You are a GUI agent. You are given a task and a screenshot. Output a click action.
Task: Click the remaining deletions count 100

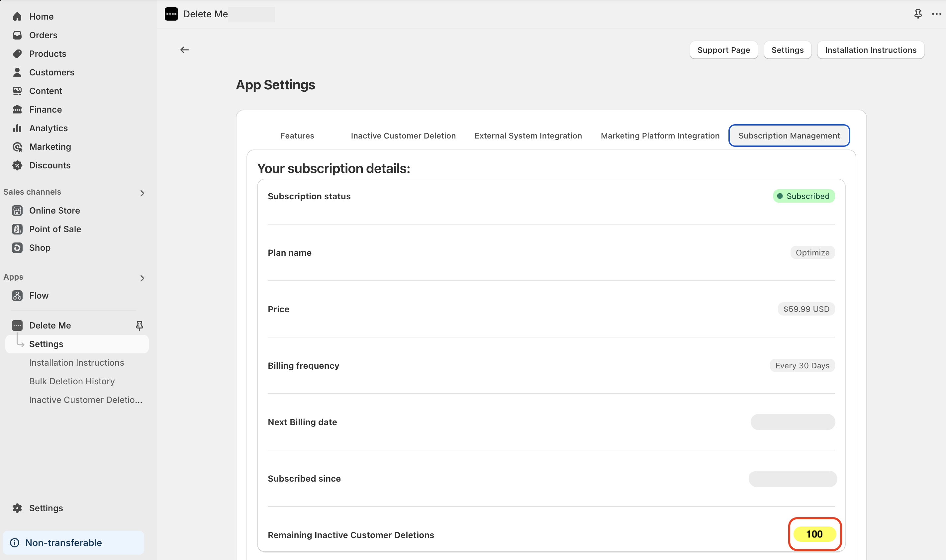click(x=814, y=534)
